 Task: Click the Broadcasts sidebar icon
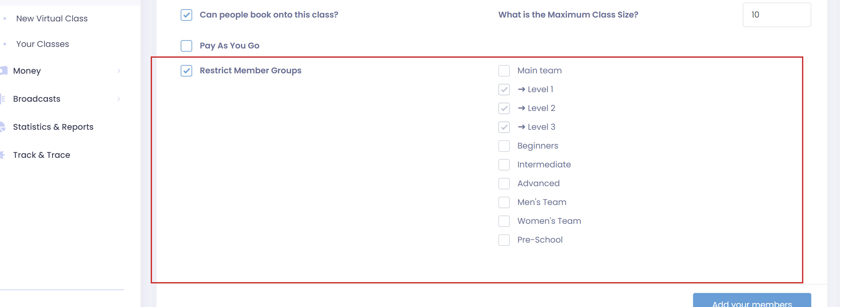3,99
